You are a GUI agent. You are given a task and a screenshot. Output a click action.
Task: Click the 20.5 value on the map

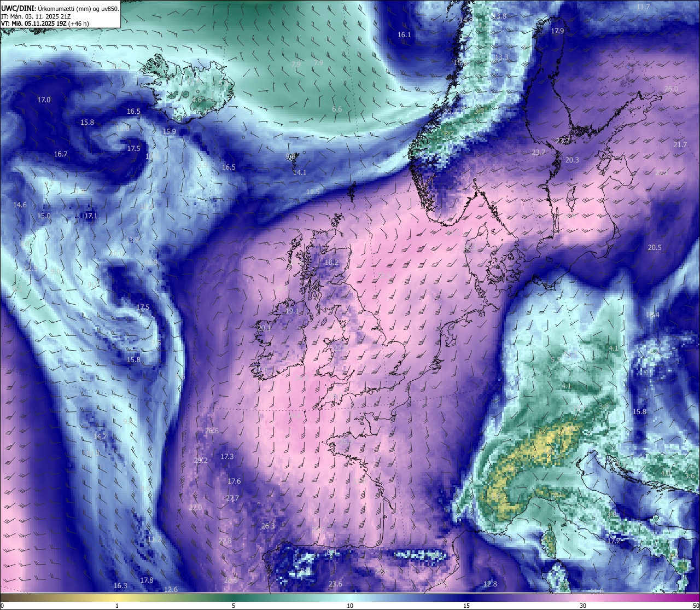[x=655, y=247]
